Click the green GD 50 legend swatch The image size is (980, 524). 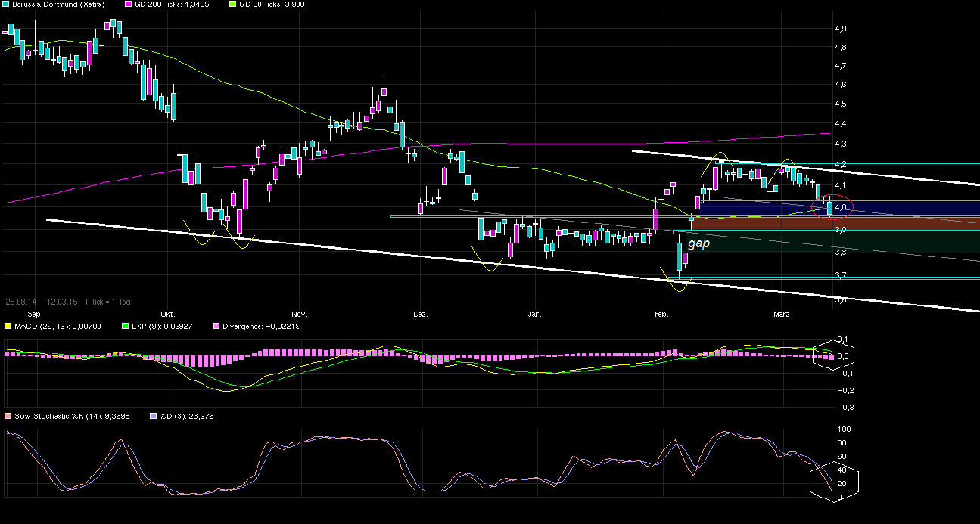(x=232, y=5)
